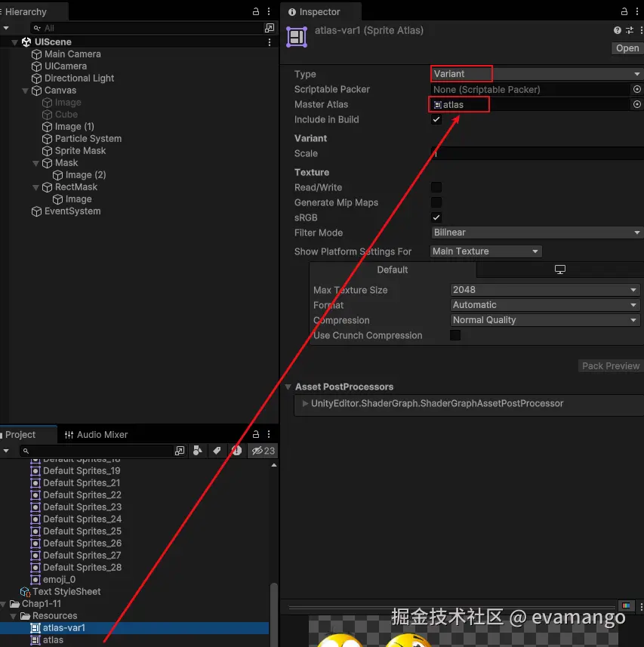Open UIScene context menu dots
This screenshot has width=644, height=647.
coord(270,42)
